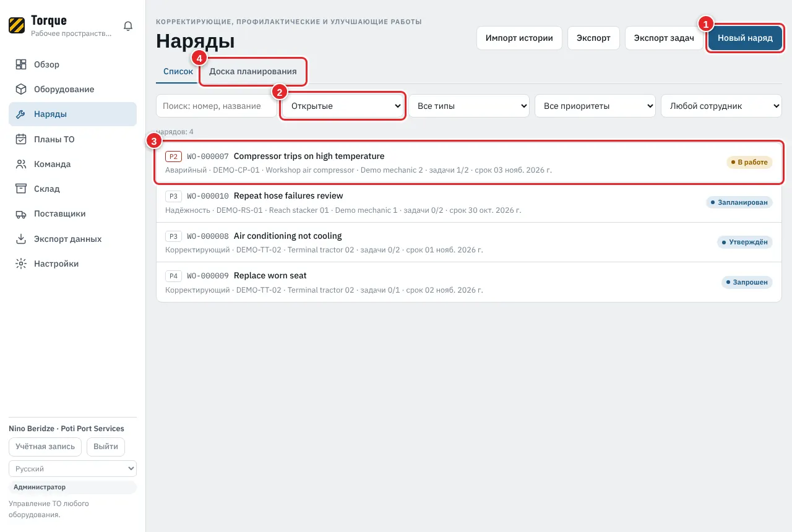Screen dimensions: 792x532
Task: Navigate to Команда in sidebar
Action: [x=72, y=164]
